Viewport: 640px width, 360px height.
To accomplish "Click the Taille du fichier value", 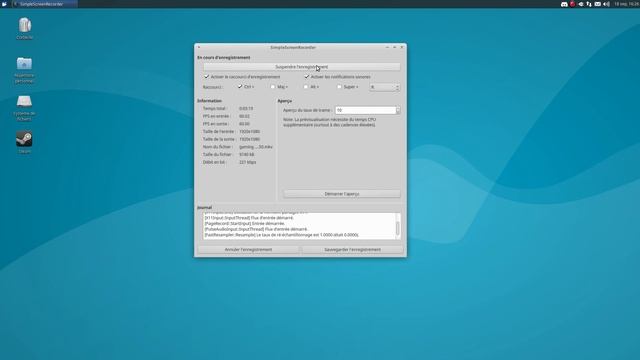I will pos(247,155).
